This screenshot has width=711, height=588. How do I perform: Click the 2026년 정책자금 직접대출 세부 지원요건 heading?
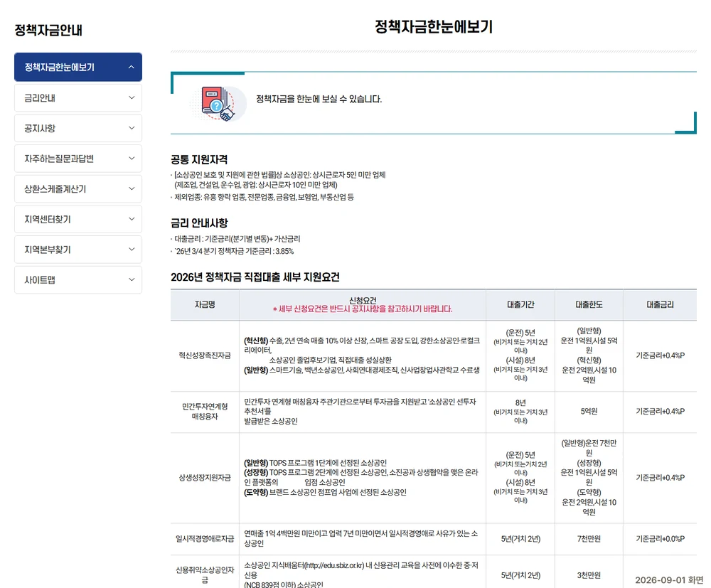click(x=255, y=277)
